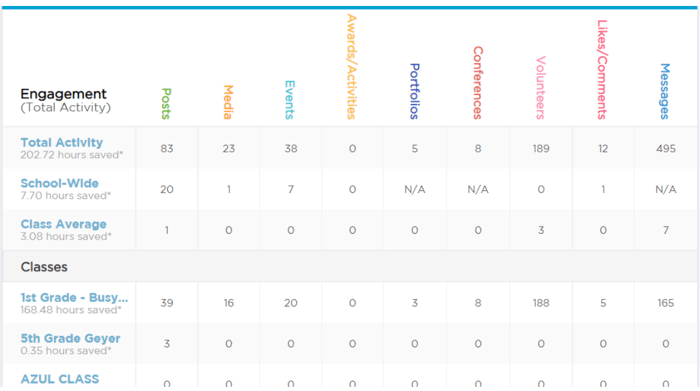This screenshot has height=391, width=700.
Task: Open the AZUL CLASS link
Action: [60, 379]
